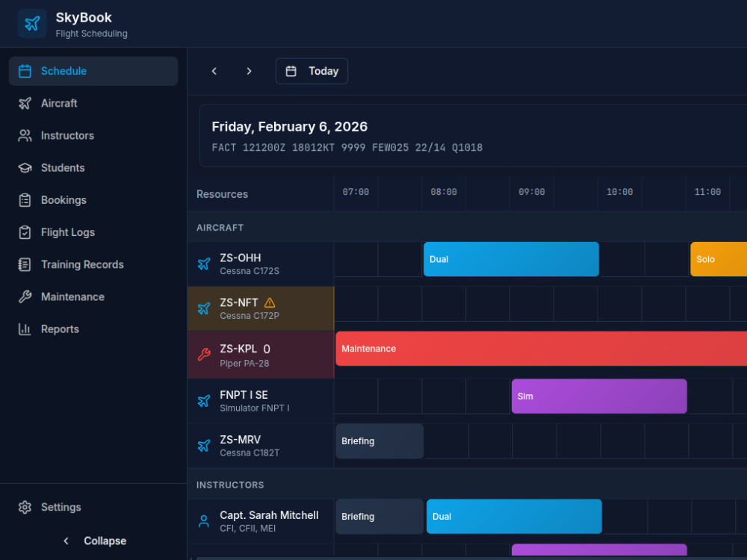Click the plane icon beside ZS-MRV
The width and height of the screenshot is (747, 560).
coord(204,446)
